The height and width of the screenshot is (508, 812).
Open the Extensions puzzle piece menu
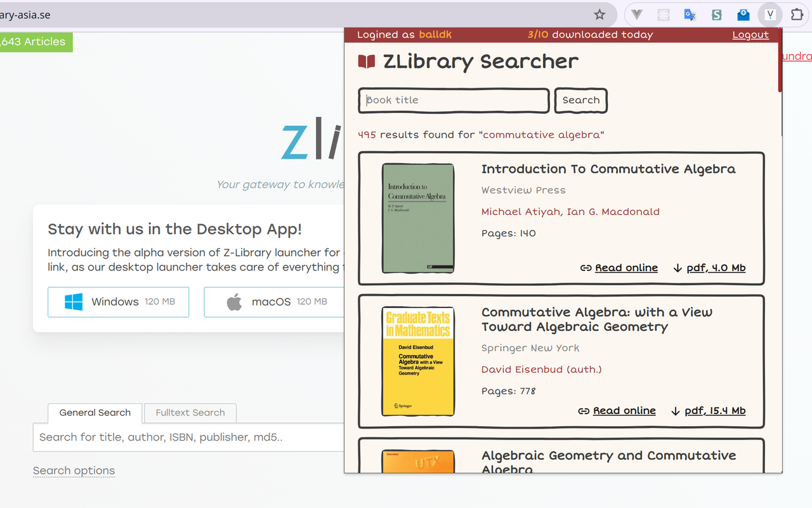point(796,14)
